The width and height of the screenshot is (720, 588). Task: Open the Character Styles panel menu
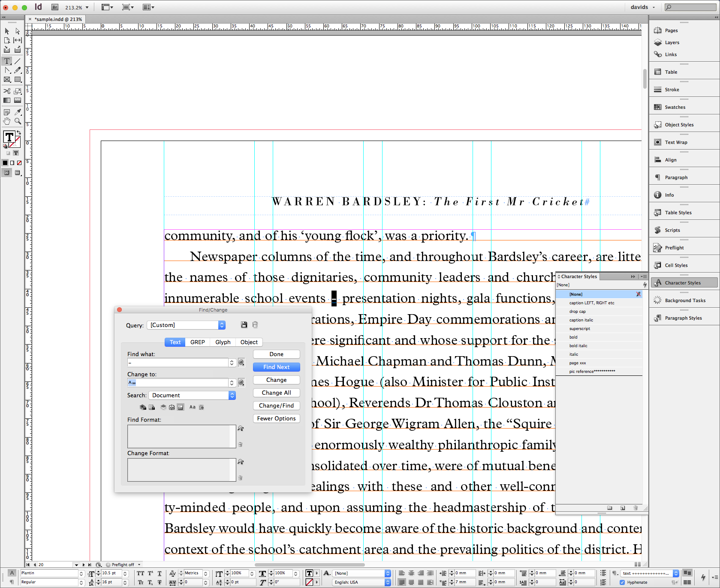pyautogui.click(x=643, y=276)
